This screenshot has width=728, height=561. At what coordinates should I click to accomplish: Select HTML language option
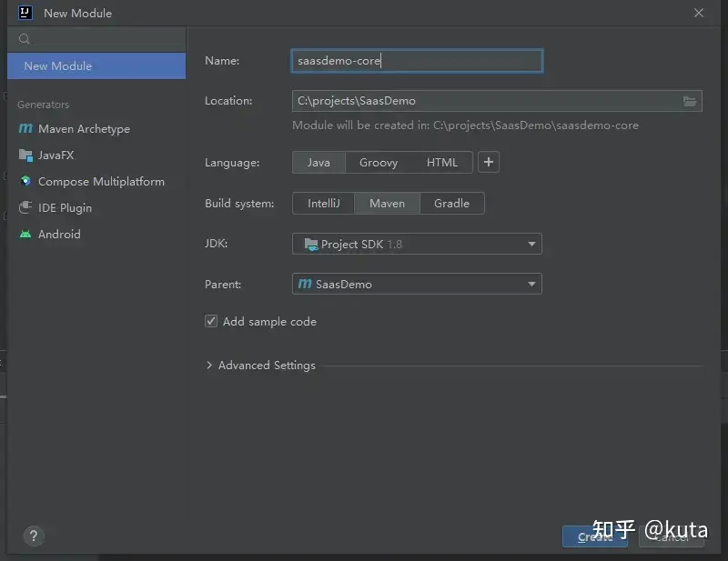point(442,163)
